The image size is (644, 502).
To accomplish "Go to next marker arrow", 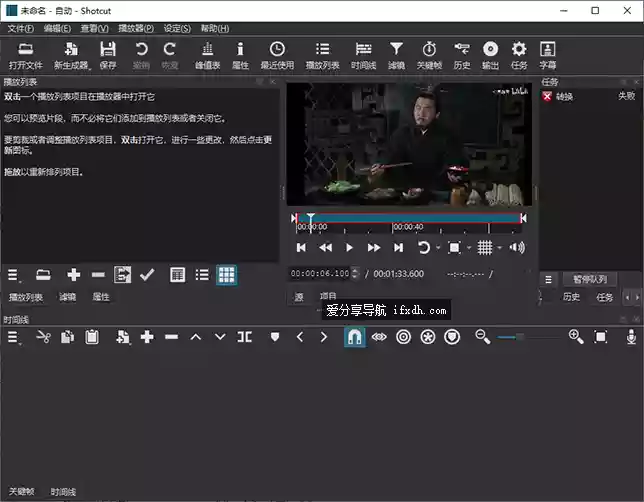I will click(324, 337).
